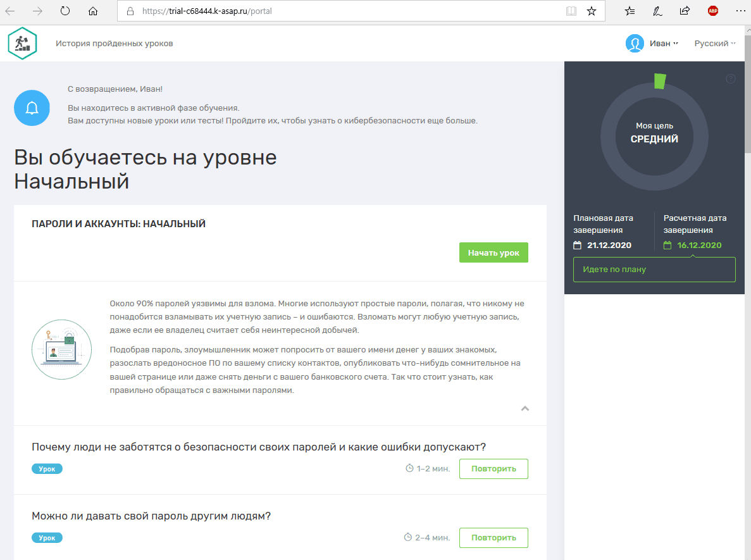751x560 pixels.
Task: Click the planned date 21.12.2020
Action: (609, 246)
